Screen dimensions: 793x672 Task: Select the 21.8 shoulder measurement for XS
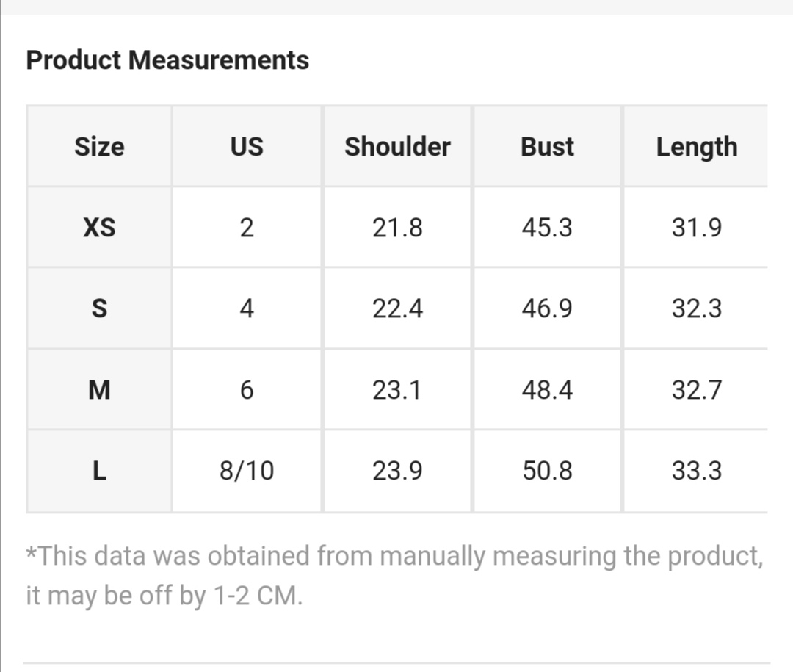(397, 228)
